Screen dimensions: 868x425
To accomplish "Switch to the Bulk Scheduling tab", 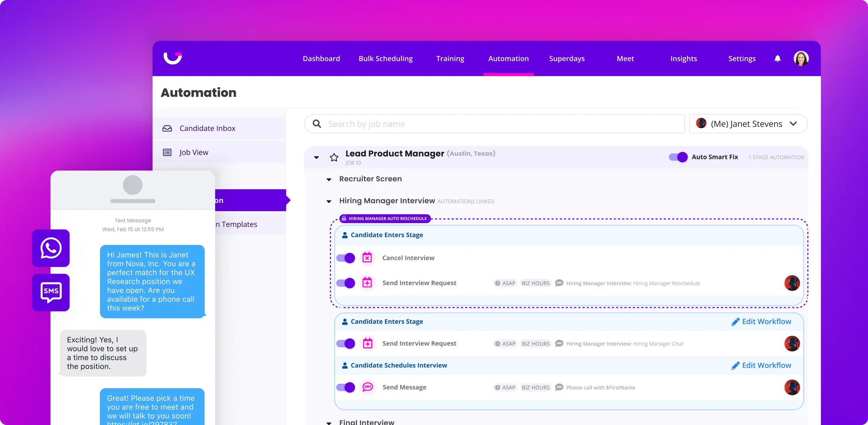I will click(x=386, y=58).
